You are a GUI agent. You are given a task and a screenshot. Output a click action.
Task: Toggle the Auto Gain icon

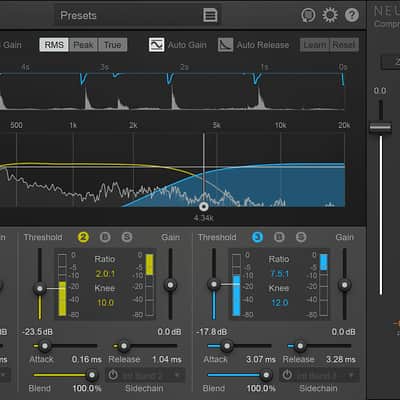[x=156, y=45]
